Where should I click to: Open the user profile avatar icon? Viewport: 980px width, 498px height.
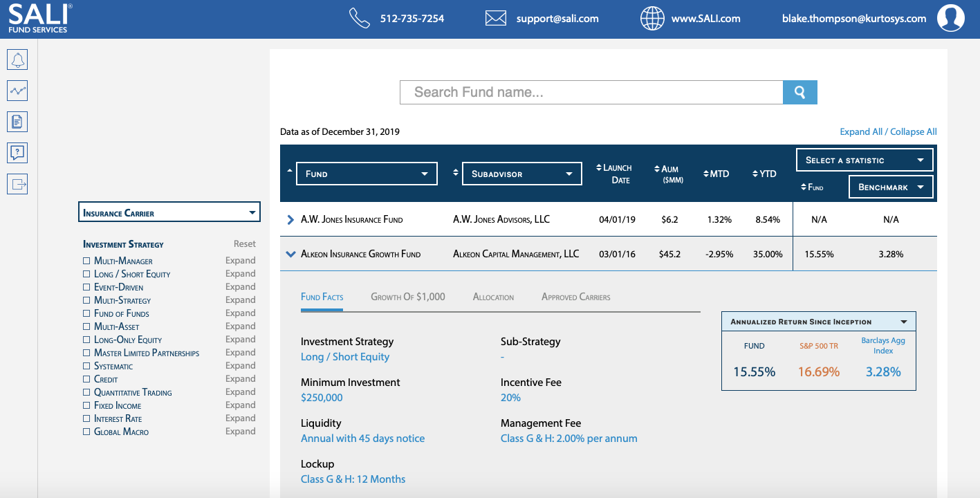coord(951,19)
